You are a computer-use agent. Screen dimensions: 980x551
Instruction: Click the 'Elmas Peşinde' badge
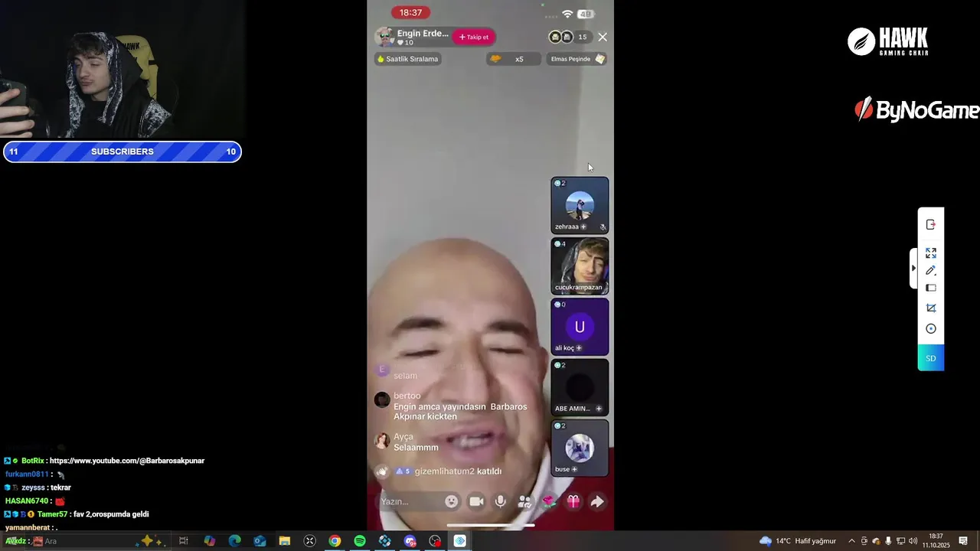point(578,59)
